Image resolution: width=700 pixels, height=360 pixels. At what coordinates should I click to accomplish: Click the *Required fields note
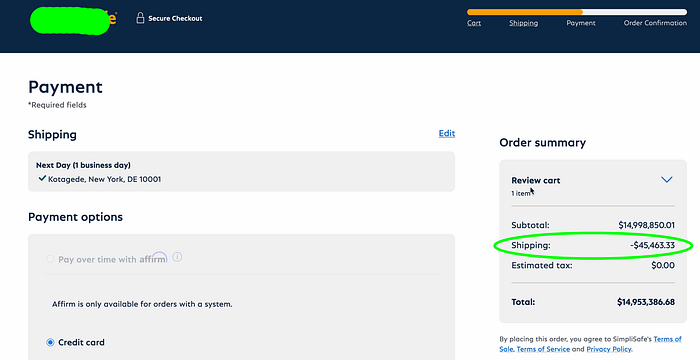(57, 105)
